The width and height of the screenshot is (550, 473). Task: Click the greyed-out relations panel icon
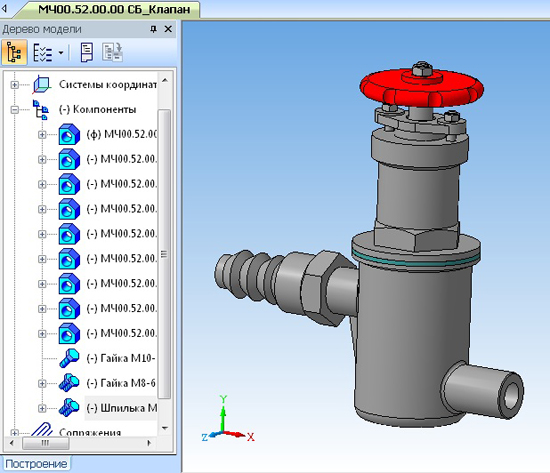click(x=112, y=52)
